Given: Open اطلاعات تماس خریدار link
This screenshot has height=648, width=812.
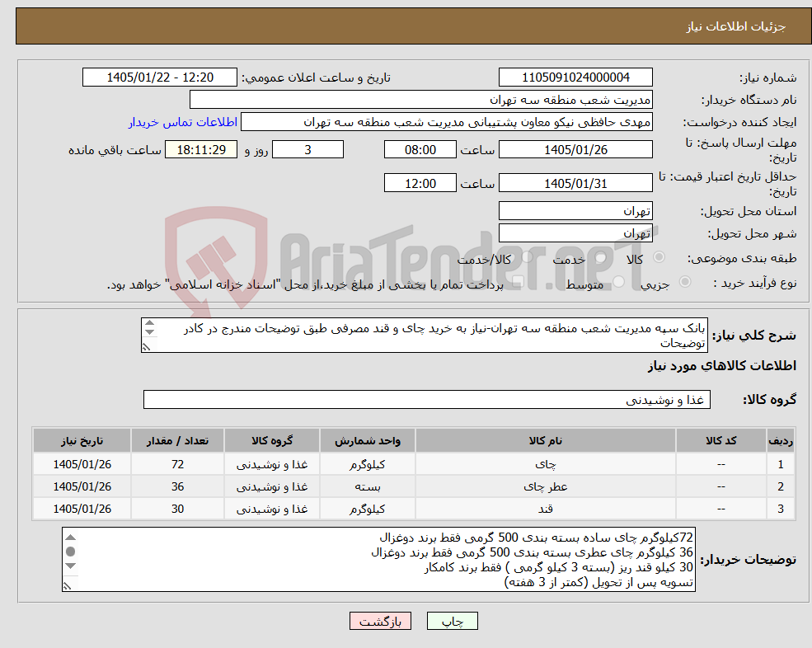Looking at the screenshot, I should coord(183,122).
